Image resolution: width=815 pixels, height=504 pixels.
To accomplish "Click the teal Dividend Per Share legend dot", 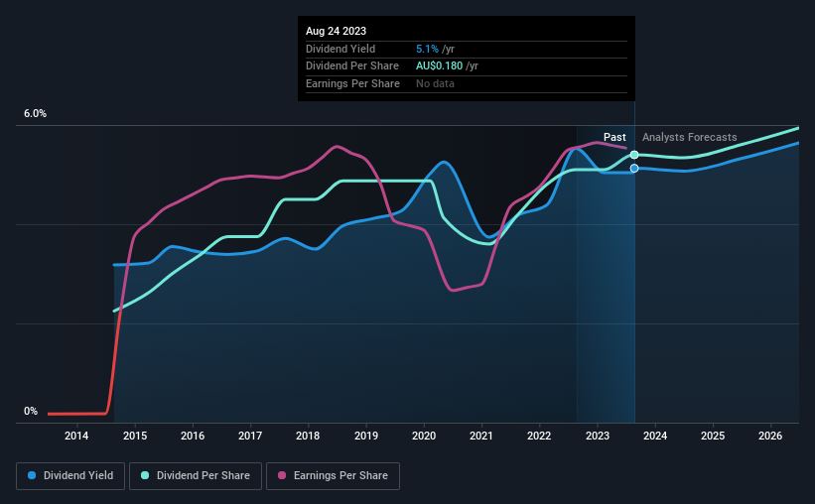I will click(x=145, y=475).
